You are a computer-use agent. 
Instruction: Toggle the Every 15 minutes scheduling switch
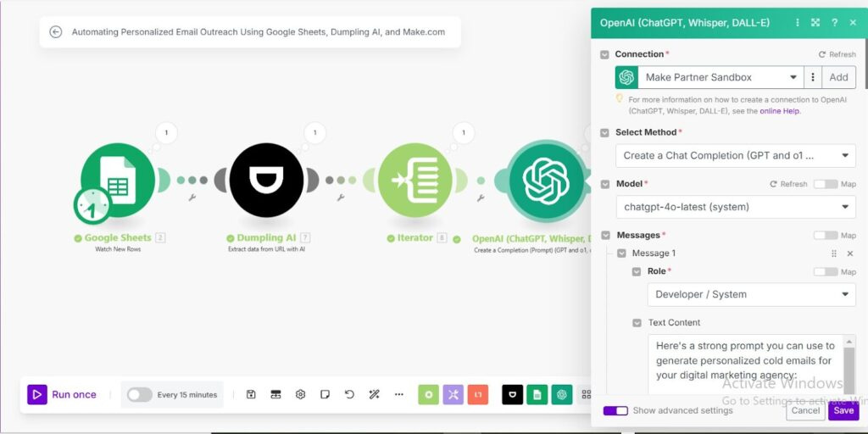(x=140, y=395)
